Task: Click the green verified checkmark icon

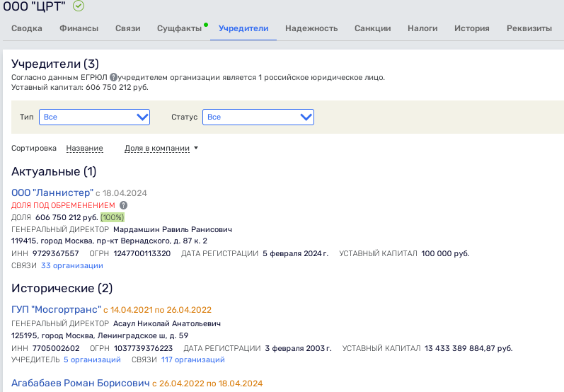Action: tap(79, 6)
